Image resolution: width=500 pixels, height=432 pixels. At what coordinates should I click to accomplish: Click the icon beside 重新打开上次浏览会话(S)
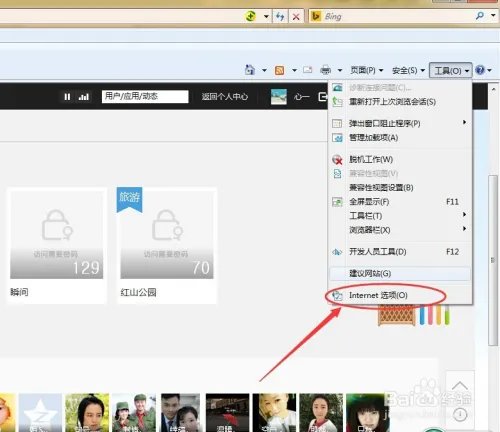click(x=337, y=101)
